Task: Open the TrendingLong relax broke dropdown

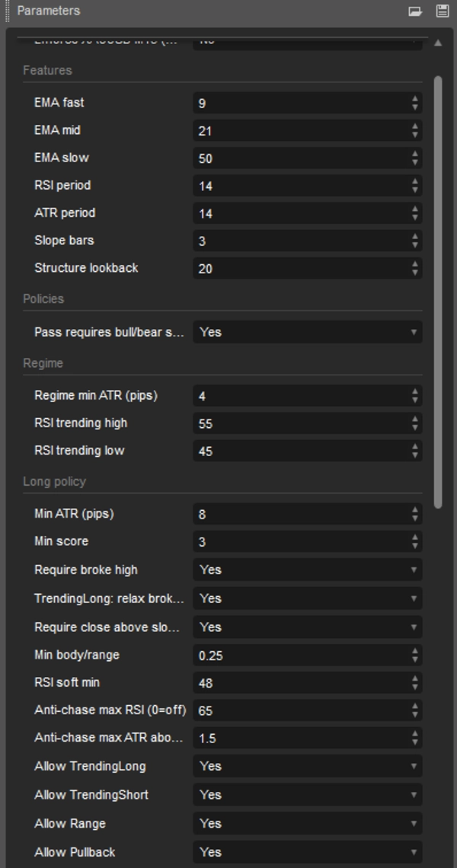Action: click(x=308, y=598)
